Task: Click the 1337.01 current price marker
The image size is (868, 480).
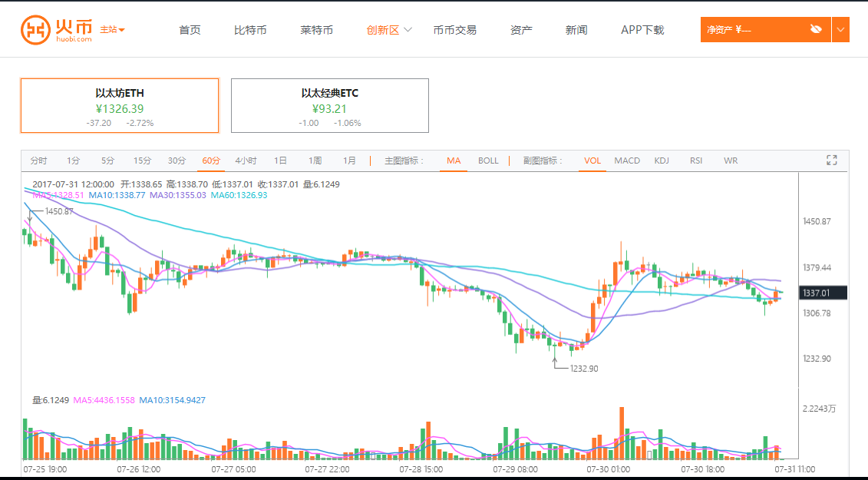Action: click(x=824, y=293)
